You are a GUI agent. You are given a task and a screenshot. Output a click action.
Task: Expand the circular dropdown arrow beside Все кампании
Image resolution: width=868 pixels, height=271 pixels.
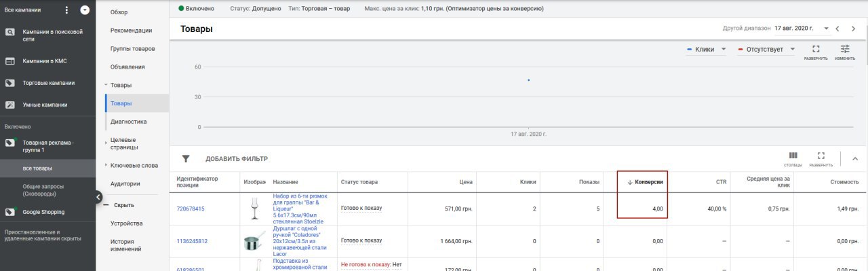(85, 10)
